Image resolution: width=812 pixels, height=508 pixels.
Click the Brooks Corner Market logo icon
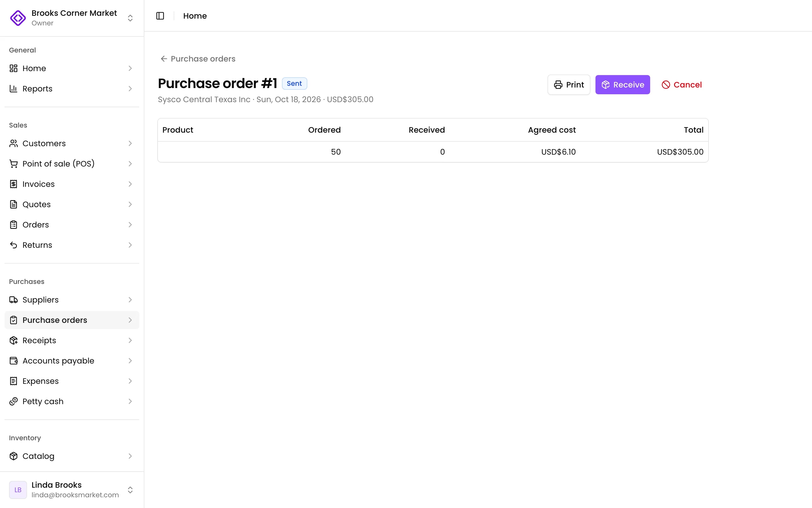(x=18, y=18)
